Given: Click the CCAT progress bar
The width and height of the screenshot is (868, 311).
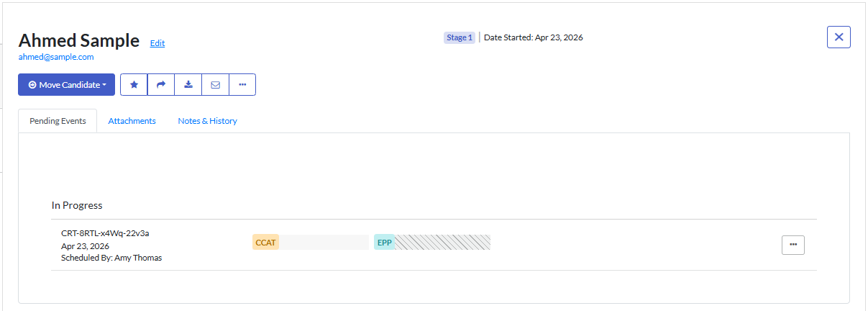Looking at the screenshot, I should pyautogui.click(x=324, y=243).
